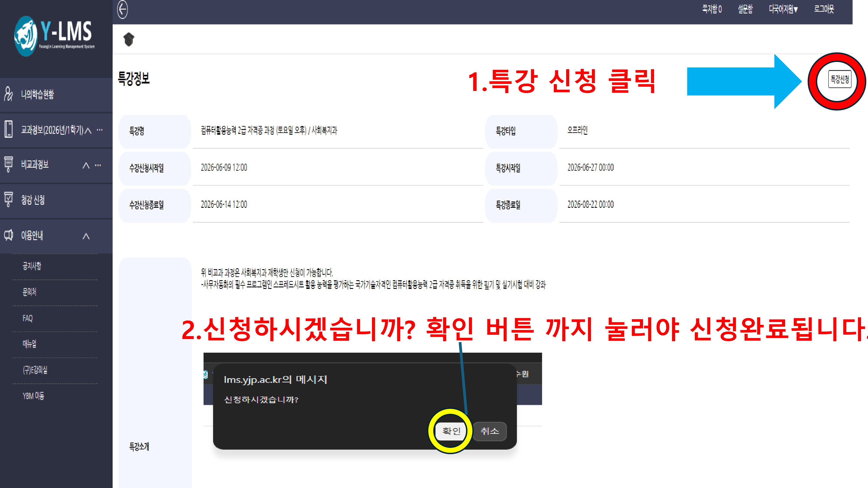Click the 2026-06-09 12:00 registration start value
This screenshot has width=868, height=488.
(x=224, y=167)
